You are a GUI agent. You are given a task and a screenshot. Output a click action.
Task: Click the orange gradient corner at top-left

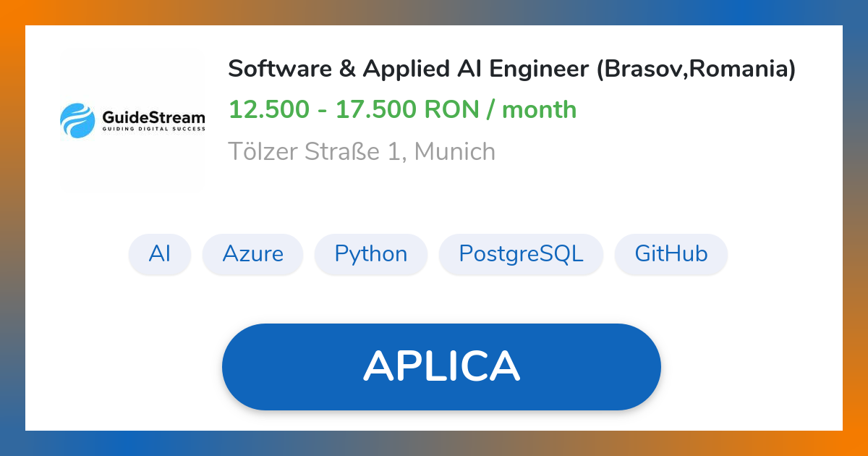coord(11,11)
